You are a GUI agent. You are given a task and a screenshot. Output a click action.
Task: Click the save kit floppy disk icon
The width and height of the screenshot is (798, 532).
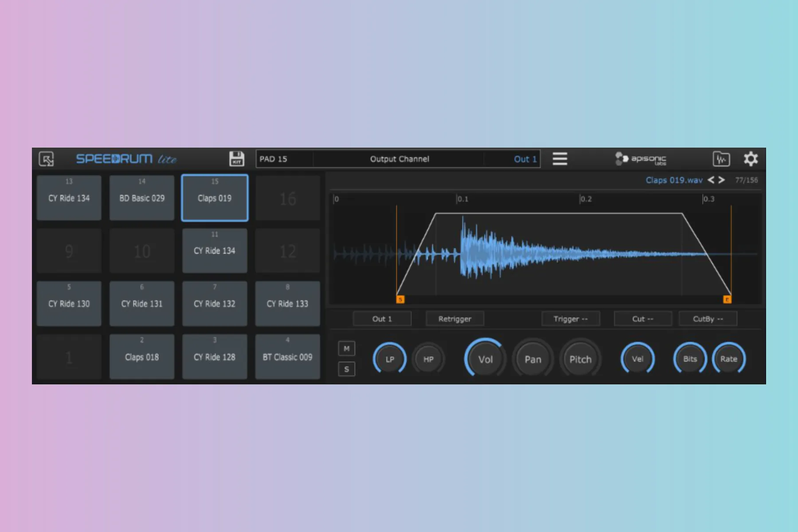point(236,159)
